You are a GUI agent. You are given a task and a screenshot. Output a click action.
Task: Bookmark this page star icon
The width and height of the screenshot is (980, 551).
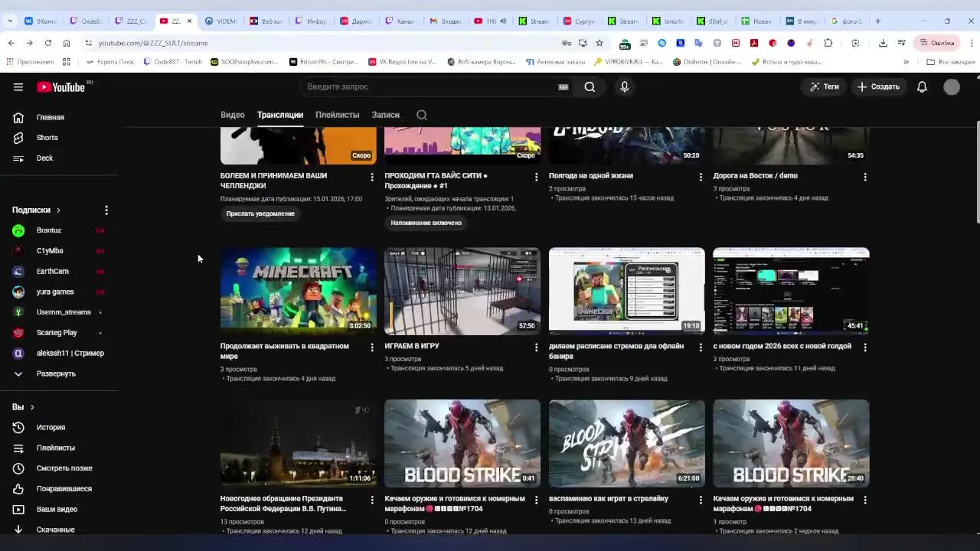(599, 44)
